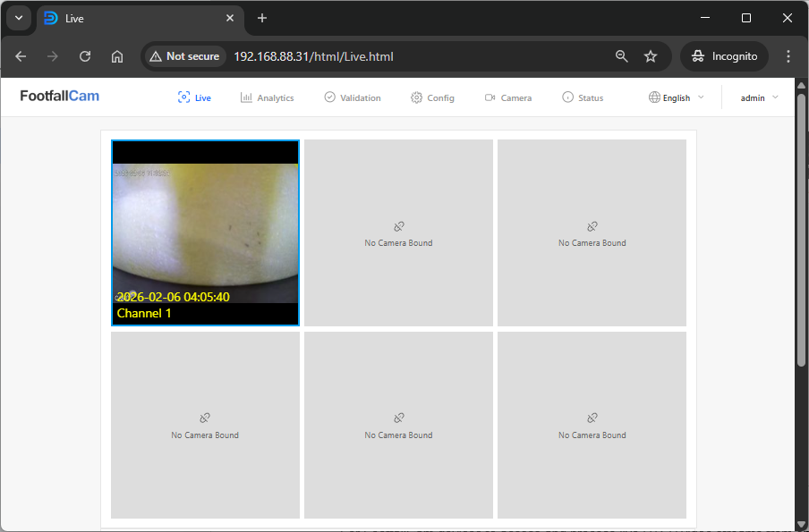Go to the Camera page
This screenshot has height=532, width=809.
click(508, 97)
